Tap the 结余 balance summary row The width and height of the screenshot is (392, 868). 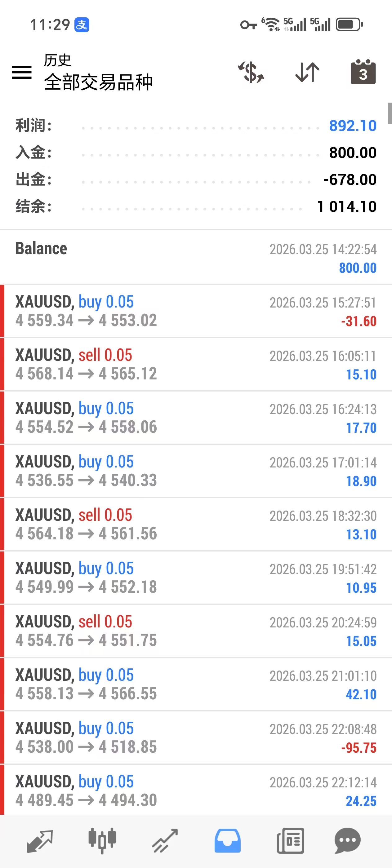(x=195, y=206)
